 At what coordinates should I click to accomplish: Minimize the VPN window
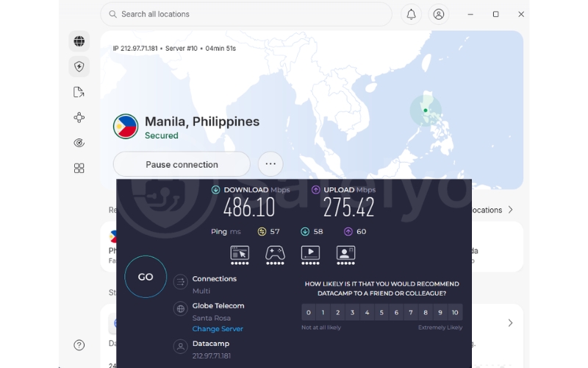tap(470, 14)
